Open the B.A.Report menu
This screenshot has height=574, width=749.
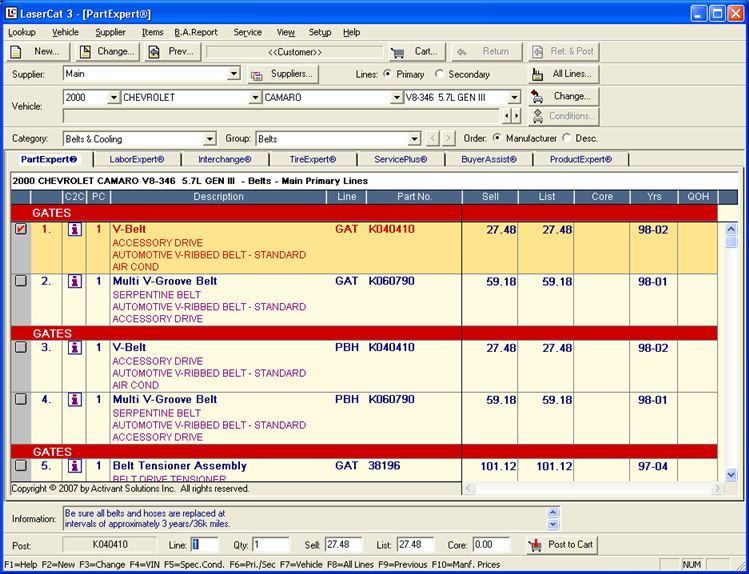tap(195, 32)
